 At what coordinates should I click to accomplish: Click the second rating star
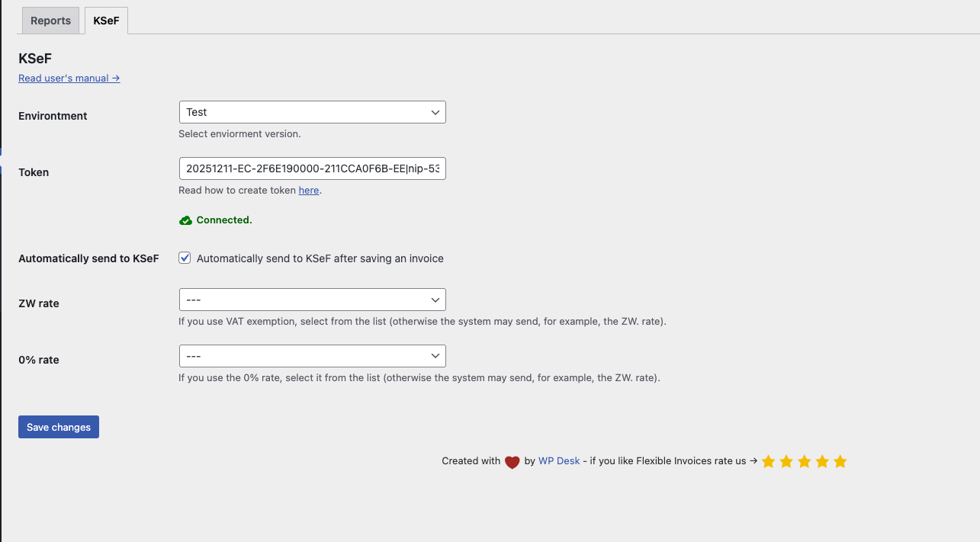coord(786,461)
